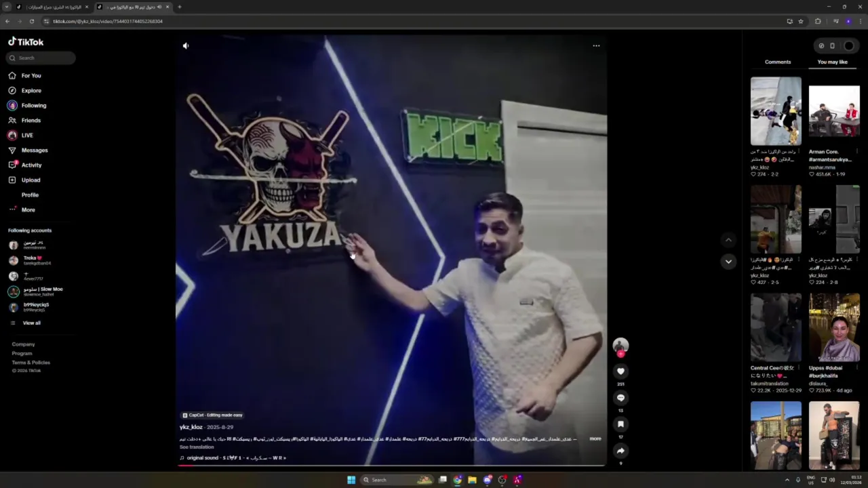Image resolution: width=868 pixels, height=488 pixels.
Task: Open the Arman Core recommended video thumbnail
Action: pos(834,111)
